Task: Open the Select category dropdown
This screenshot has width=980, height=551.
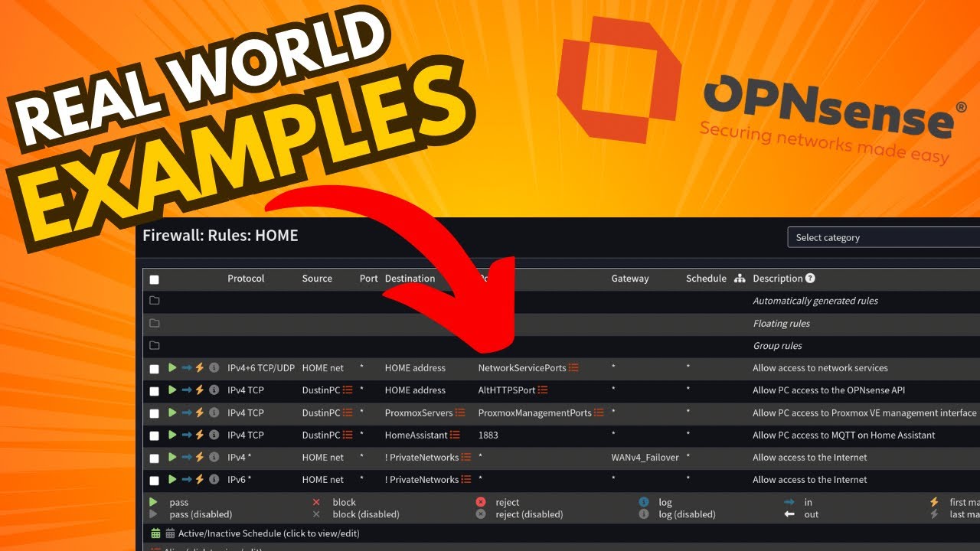Action: click(x=884, y=237)
